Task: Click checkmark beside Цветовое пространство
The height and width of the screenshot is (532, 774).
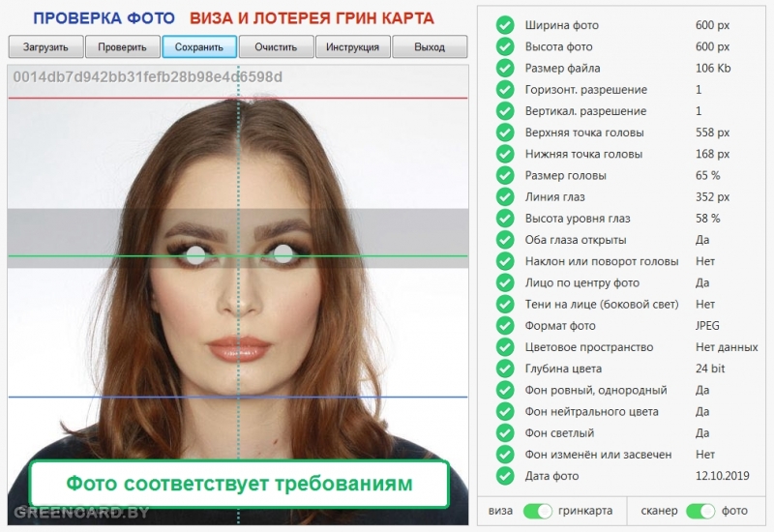Action: 505,347
